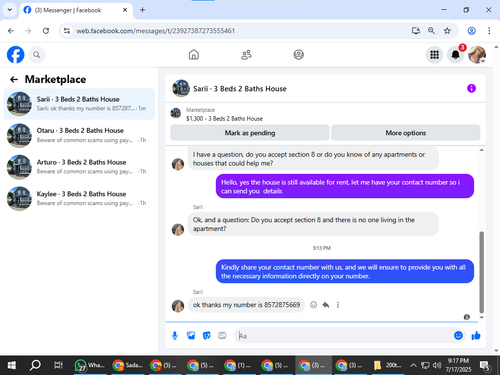Screen dimensions: 500x375
Task: Open WhatsApp from taskbar
Action: (x=89, y=365)
